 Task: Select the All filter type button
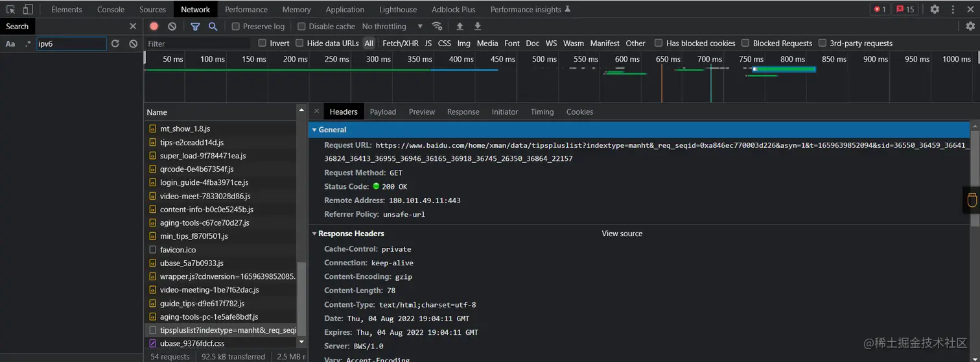pyautogui.click(x=369, y=43)
